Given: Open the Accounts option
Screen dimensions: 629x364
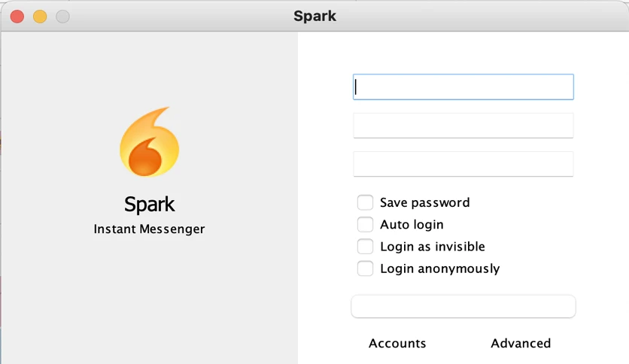Looking at the screenshot, I should pyautogui.click(x=397, y=343).
